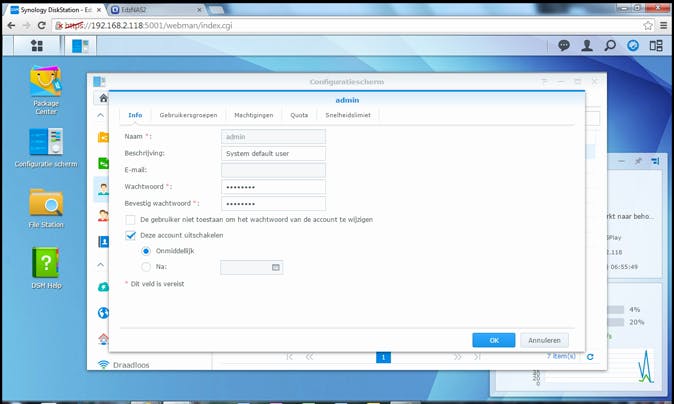The width and height of the screenshot is (674, 404).
Task: Minimize the widget panel
Action: coord(622,161)
